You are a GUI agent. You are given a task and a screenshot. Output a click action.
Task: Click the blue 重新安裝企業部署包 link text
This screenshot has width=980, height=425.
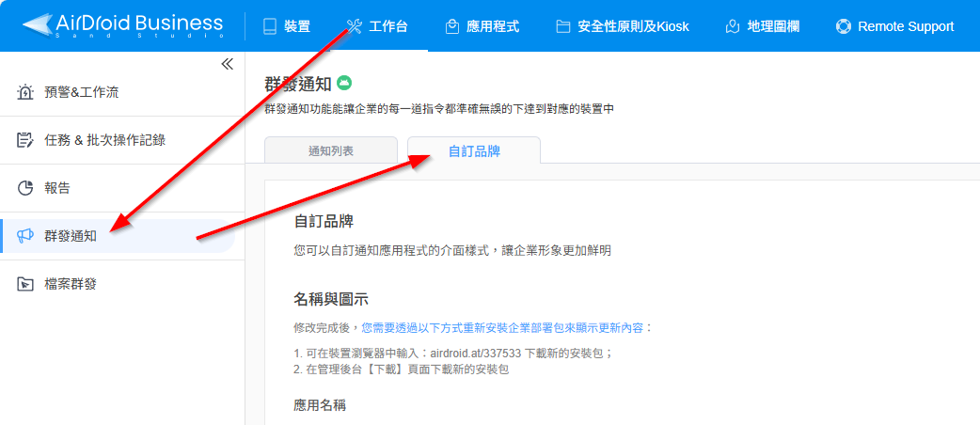click(x=495, y=327)
